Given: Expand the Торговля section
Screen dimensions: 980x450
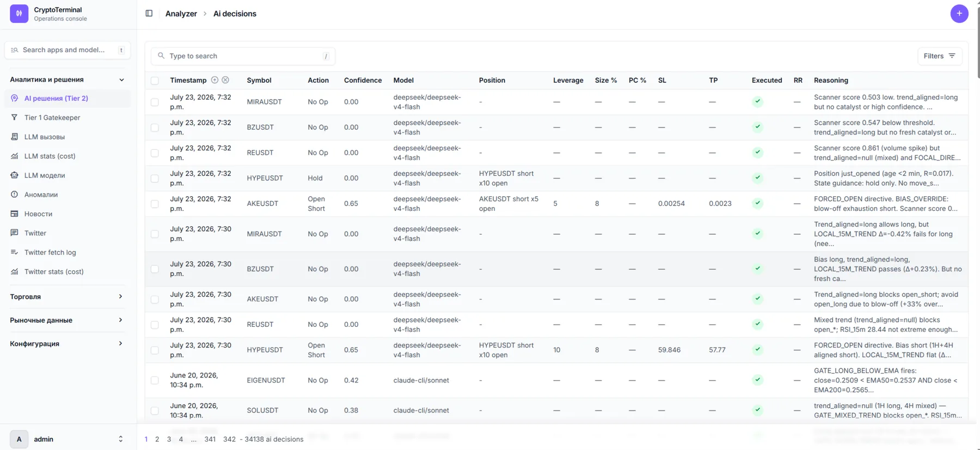Looking at the screenshot, I should (x=67, y=297).
